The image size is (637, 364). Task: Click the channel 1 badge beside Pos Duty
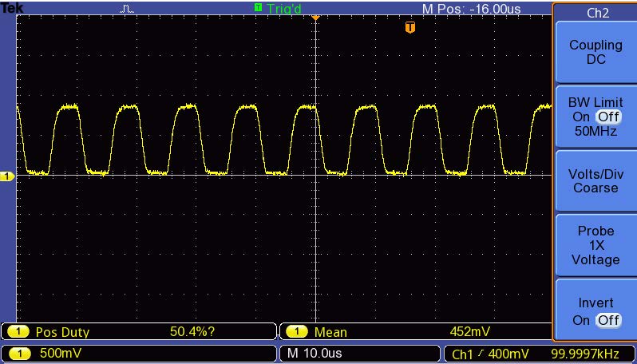point(18,332)
